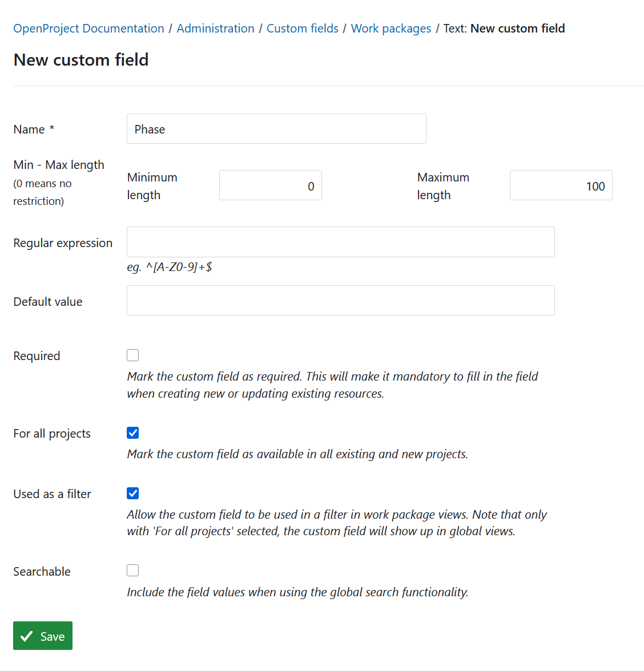Viewport: 644px width, 671px height.
Task: Open the OpenProject Documentation breadcrumb link
Action: pos(88,28)
